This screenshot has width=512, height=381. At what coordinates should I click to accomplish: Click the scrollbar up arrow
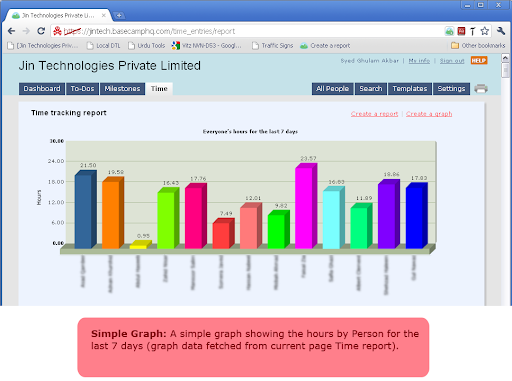click(x=505, y=58)
